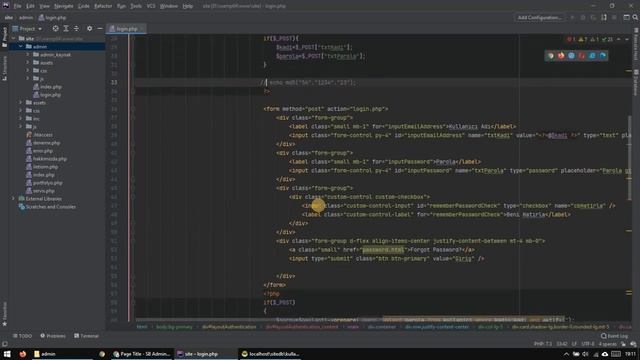
Task: Click the admin breadcrumb in navigation bar
Action: click(x=26, y=18)
